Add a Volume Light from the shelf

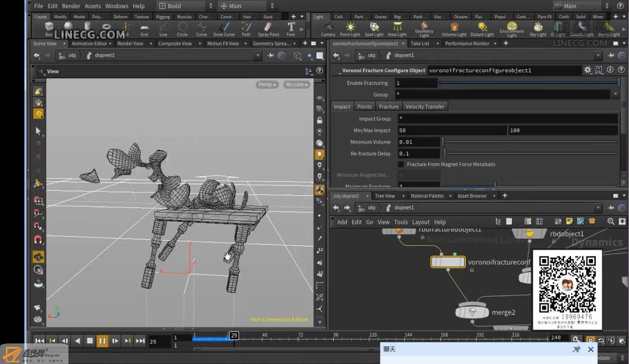454,30
